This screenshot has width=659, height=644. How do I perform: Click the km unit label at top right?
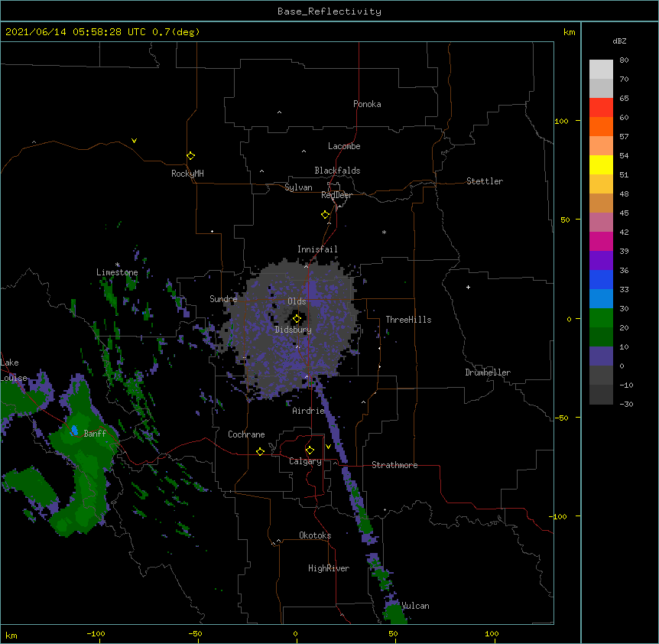click(569, 32)
